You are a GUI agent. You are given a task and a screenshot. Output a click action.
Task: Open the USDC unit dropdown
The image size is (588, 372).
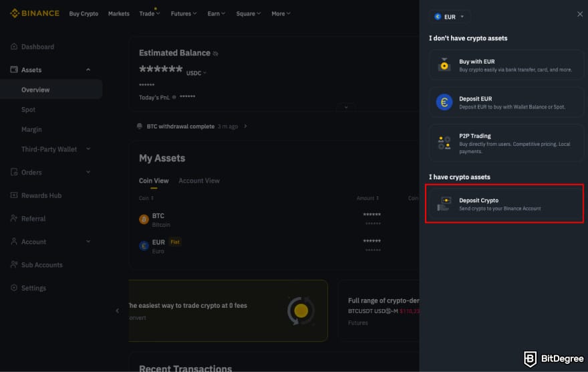[x=196, y=73]
